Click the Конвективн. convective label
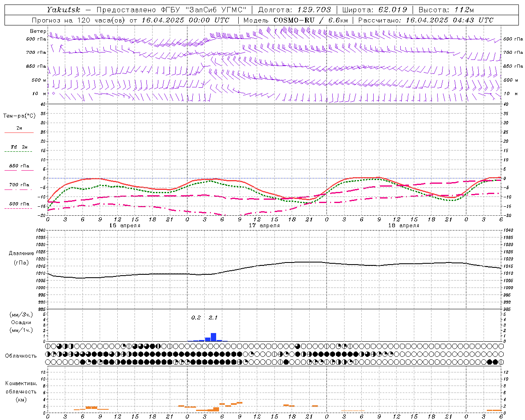525x420 pixels. [21, 383]
